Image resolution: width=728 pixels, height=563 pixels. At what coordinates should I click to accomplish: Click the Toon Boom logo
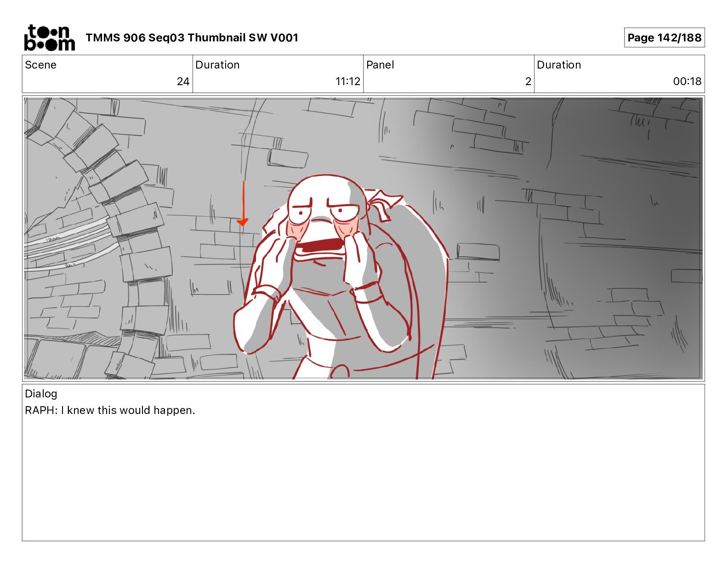click(49, 38)
